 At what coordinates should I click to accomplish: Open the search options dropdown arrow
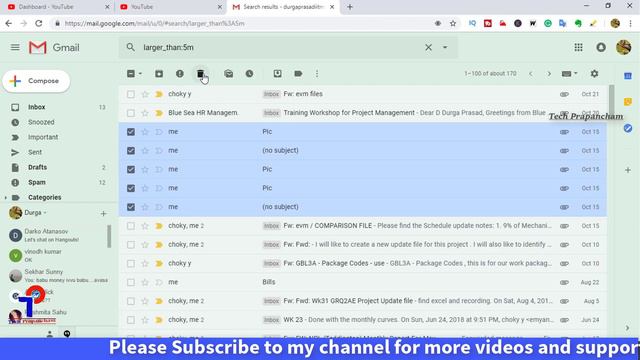click(x=445, y=47)
